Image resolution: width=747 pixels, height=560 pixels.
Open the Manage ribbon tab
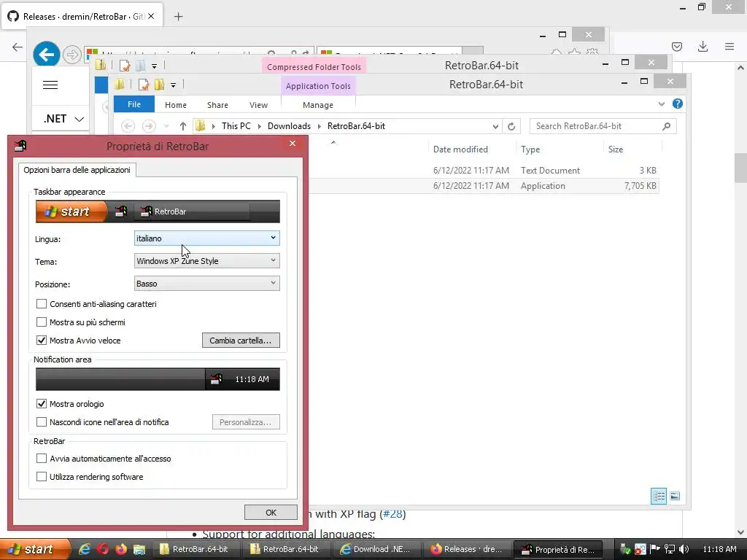318,105
